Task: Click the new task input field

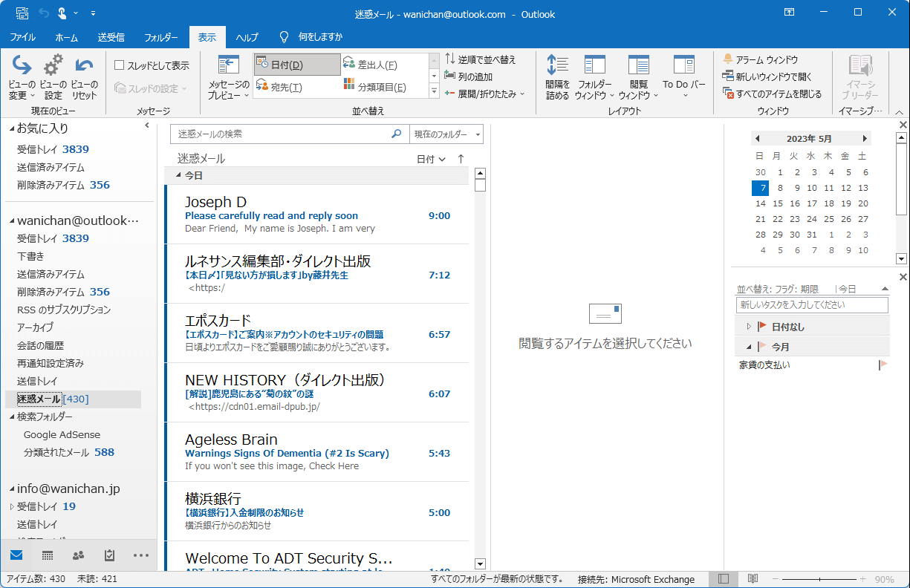Action: point(812,305)
